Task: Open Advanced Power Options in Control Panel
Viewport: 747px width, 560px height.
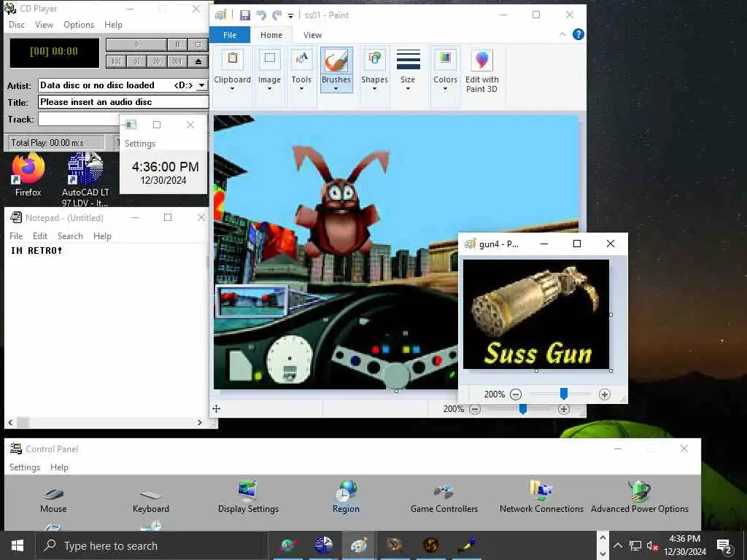Action: [640, 497]
